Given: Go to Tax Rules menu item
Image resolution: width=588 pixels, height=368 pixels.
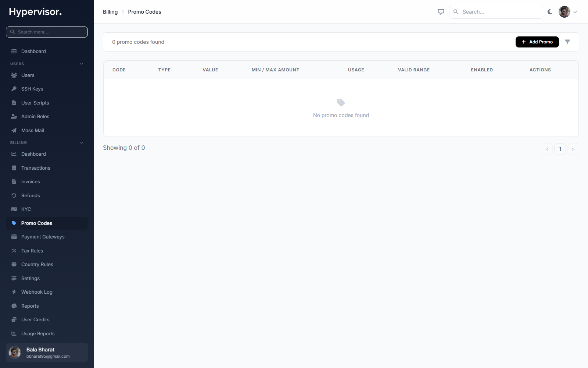Looking at the screenshot, I should click(47, 251).
